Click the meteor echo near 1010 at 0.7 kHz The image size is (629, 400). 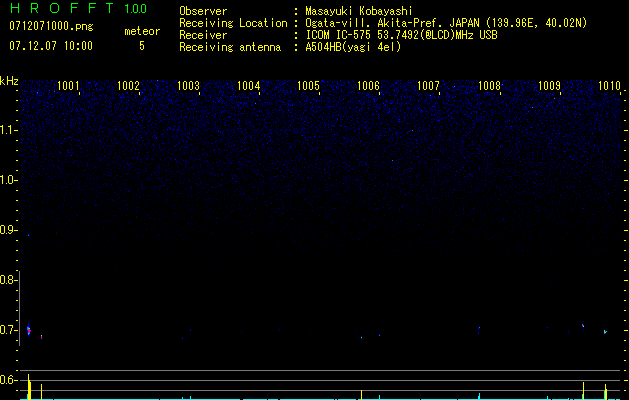pos(605,332)
